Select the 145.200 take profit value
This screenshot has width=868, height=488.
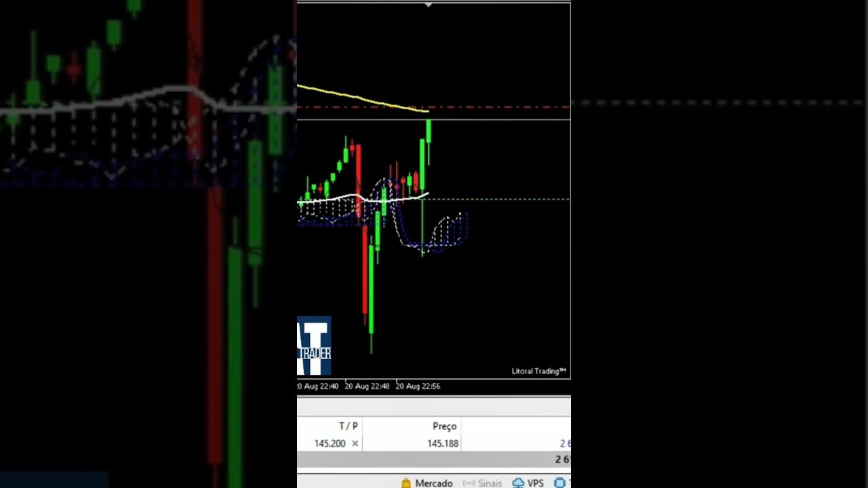point(330,443)
